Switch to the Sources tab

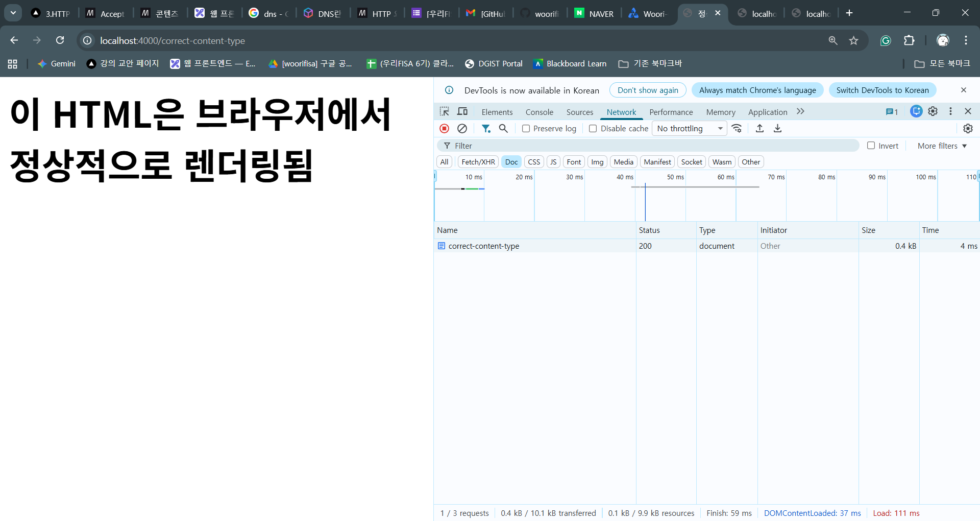580,112
